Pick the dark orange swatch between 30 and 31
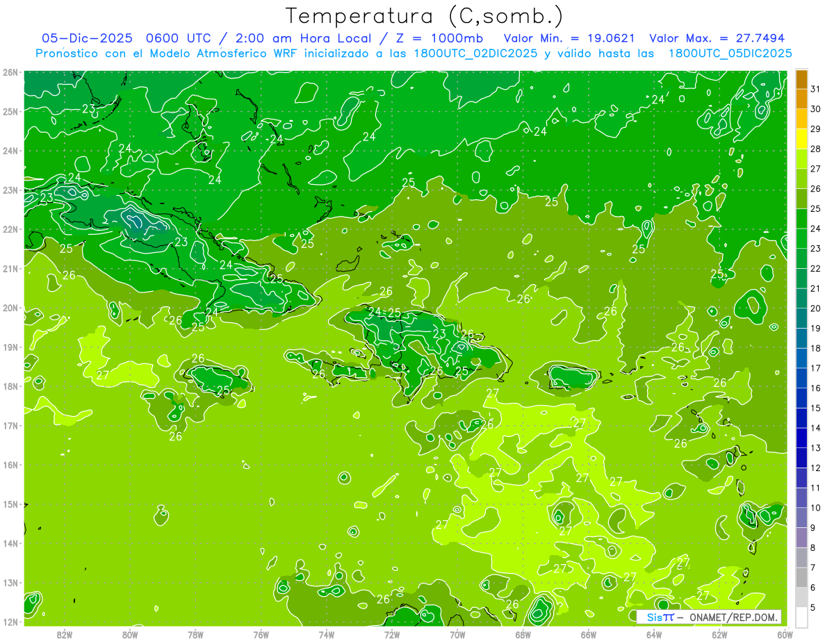 [801, 99]
